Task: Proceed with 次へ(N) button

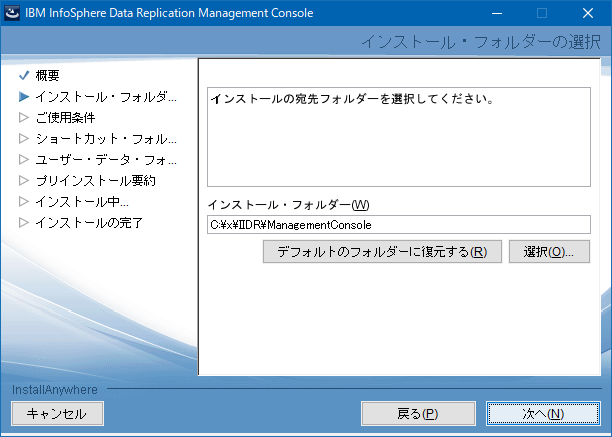Action: (x=543, y=414)
